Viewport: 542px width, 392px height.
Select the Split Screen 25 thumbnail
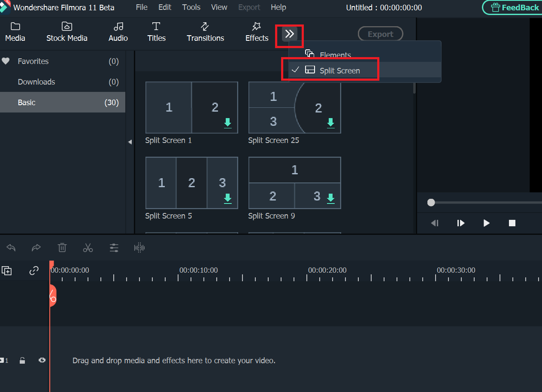(294, 107)
